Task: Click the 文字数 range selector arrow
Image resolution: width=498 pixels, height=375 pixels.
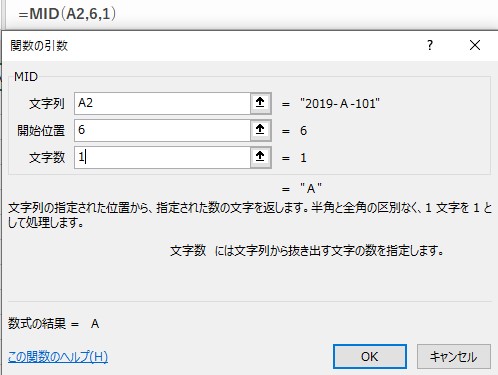Action: (x=260, y=157)
